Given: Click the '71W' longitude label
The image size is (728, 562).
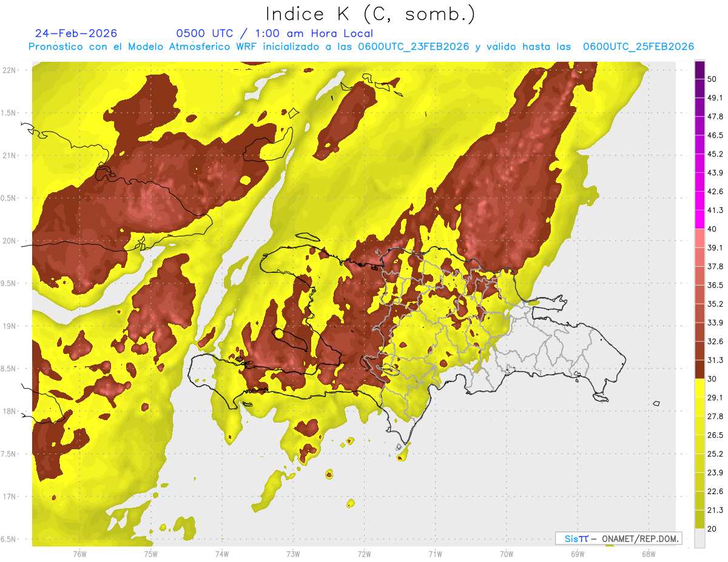Looking at the screenshot, I should point(435,554).
